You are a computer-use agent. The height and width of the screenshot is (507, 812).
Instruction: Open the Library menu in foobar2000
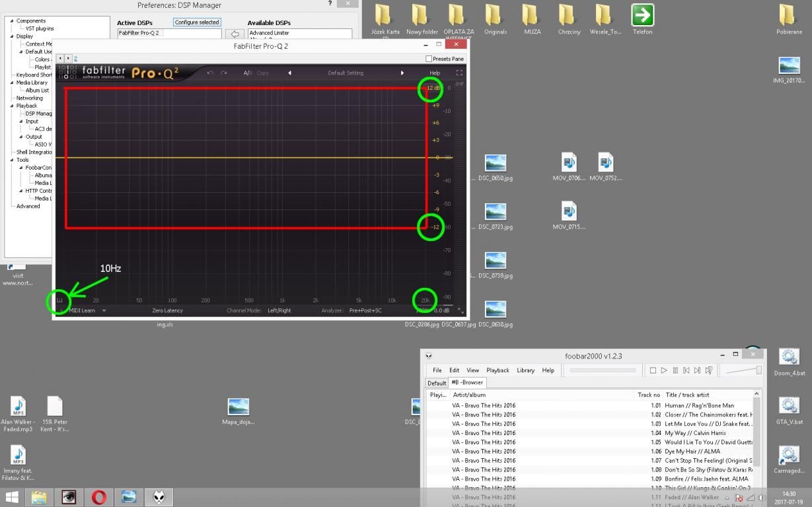click(526, 370)
